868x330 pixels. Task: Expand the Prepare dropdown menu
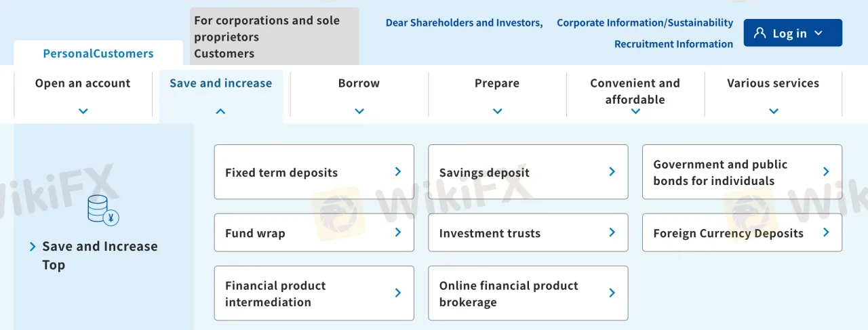tap(497, 111)
